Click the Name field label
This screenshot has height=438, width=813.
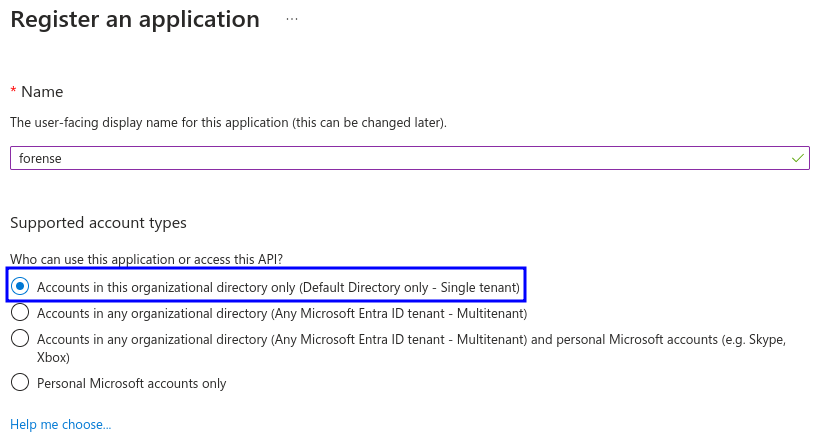(x=42, y=92)
